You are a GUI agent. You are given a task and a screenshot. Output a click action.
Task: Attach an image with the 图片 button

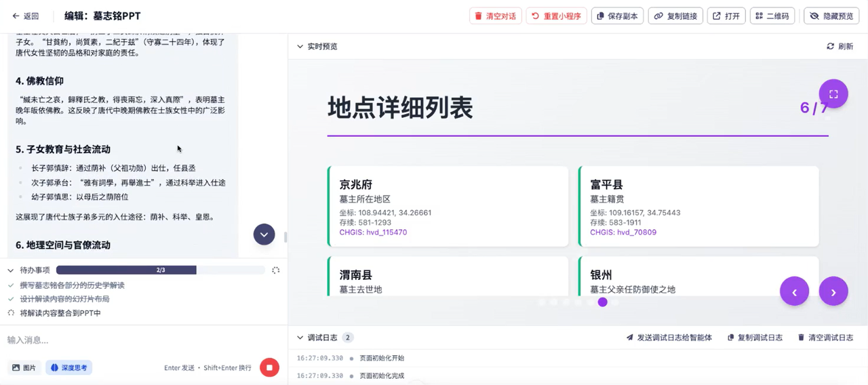(x=24, y=367)
